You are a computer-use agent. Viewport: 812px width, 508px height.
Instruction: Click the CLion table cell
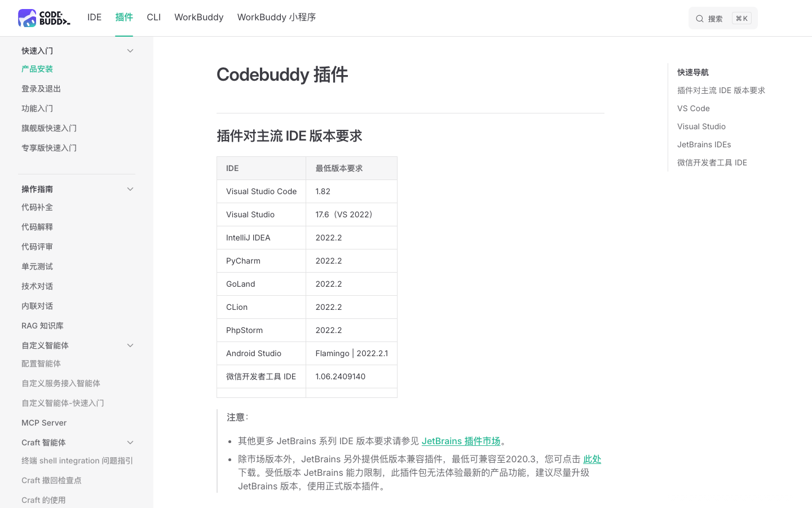(x=261, y=307)
